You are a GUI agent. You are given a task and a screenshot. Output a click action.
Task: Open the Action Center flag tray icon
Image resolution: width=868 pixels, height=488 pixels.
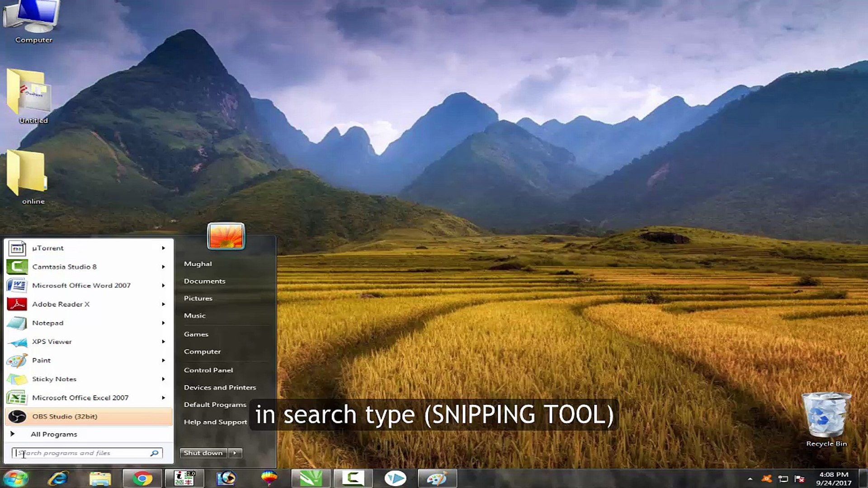coord(799,479)
